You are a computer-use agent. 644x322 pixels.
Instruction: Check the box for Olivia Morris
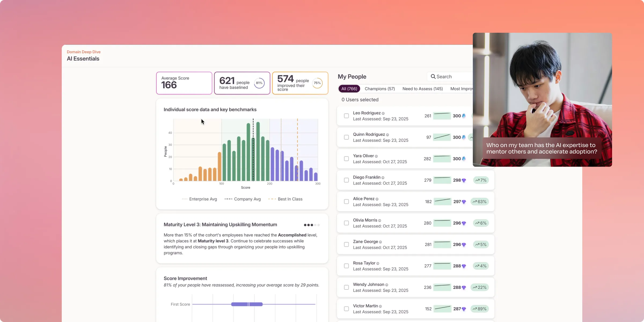click(346, 223)
